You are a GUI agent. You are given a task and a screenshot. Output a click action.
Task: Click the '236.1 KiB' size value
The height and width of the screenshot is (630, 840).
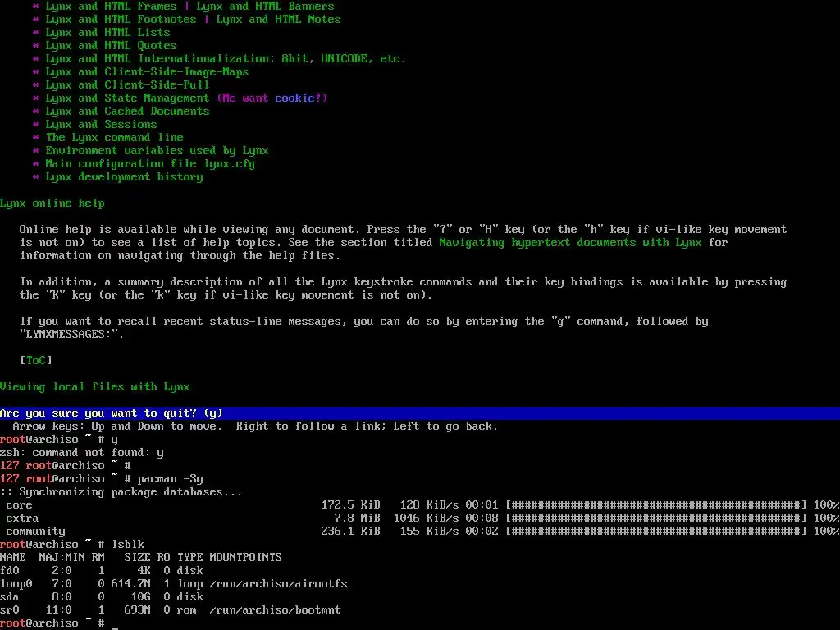tap(351, 532)
